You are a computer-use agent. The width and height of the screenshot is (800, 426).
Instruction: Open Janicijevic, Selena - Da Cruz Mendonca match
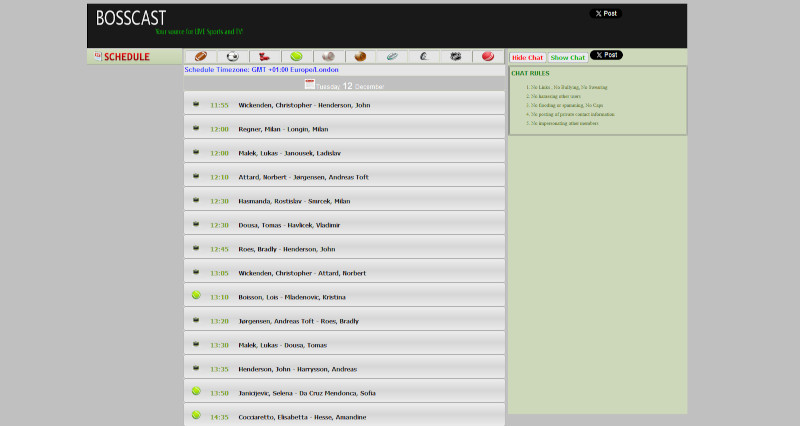307,393
